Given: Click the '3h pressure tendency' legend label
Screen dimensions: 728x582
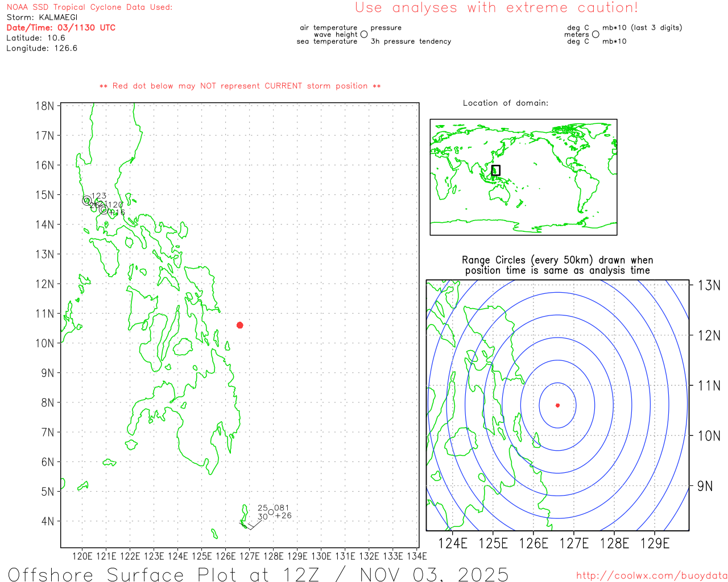Looking at the screenshot, I should coord(411,41).
